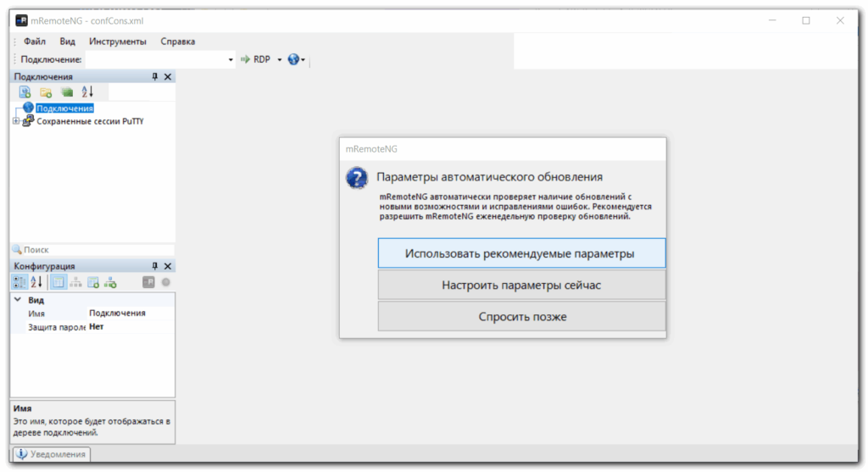Click the new folder icon in Подключения panel

[46, 92]
